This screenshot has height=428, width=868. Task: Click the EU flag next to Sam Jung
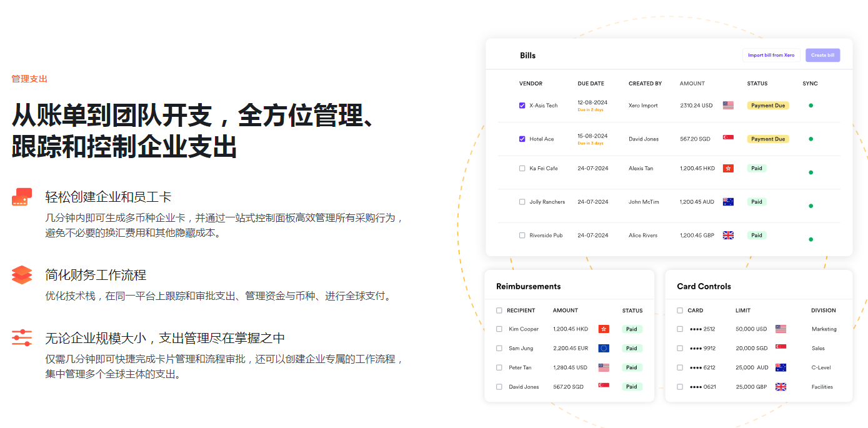click(x=603, y=348)
